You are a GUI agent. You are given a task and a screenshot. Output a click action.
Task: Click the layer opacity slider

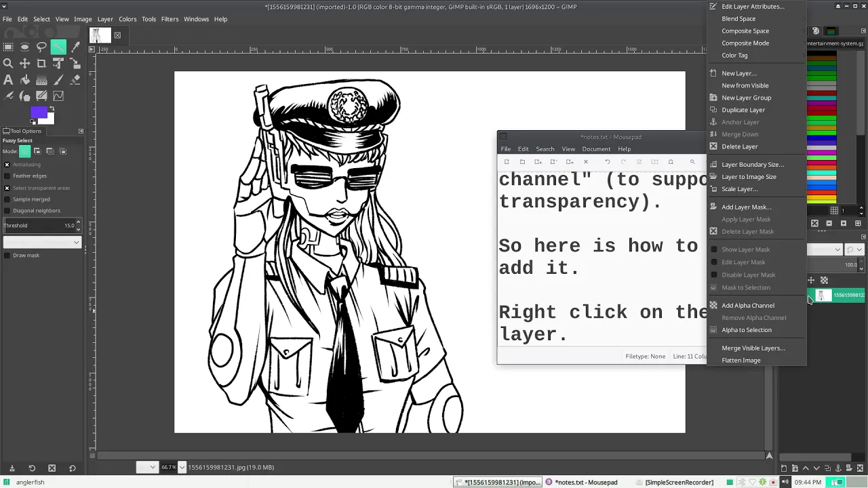(x=832, y=265)
